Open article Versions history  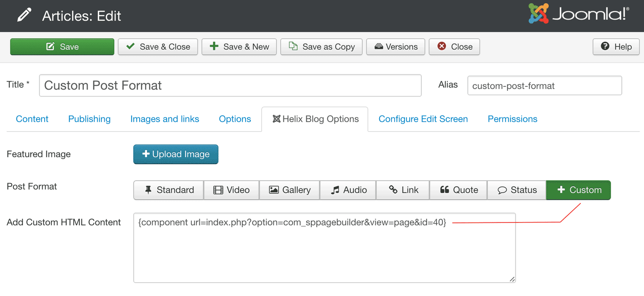click(395, 47)
